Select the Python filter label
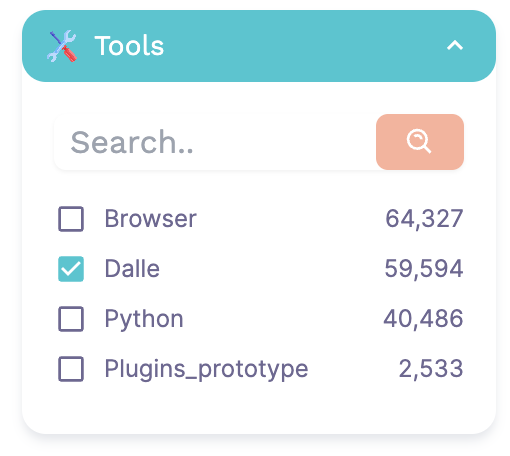 tap(144, 320)
